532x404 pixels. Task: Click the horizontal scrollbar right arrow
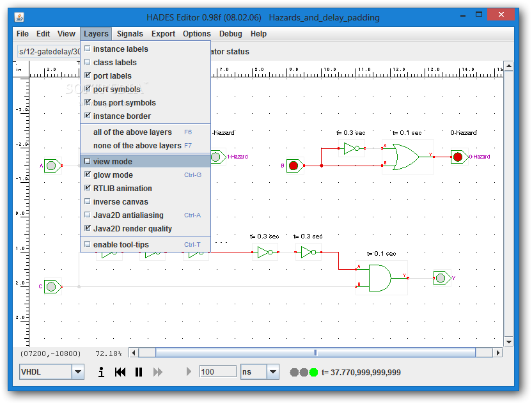coord(497,353)
